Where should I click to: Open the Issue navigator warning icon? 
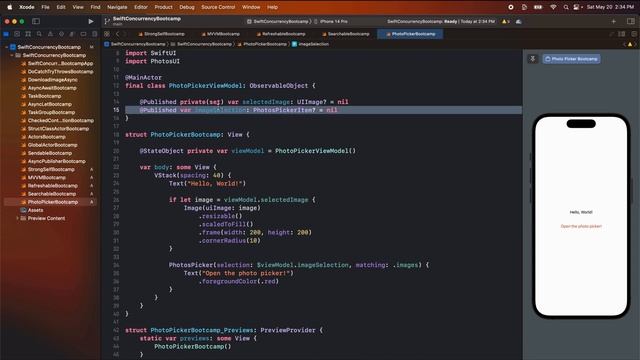(x=50, y=34)
